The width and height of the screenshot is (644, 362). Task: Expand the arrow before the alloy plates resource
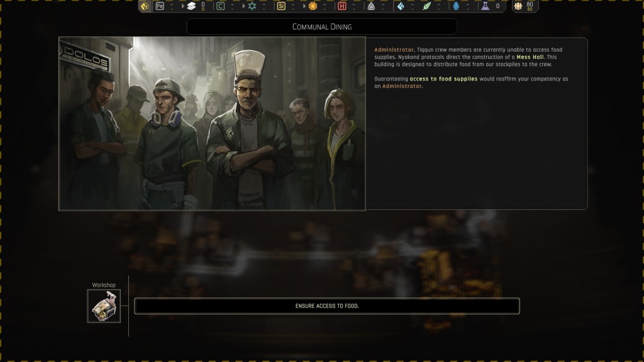pos(183,6)
